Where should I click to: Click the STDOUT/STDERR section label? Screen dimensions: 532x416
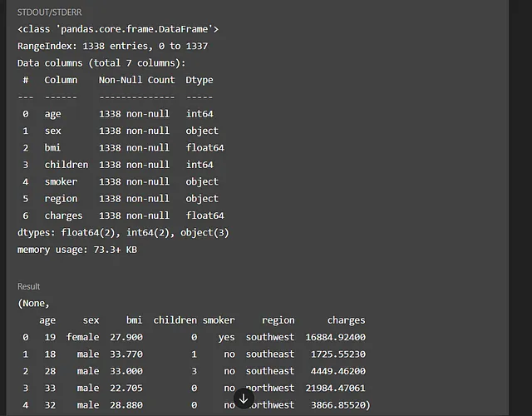click(x=50, y=12)
